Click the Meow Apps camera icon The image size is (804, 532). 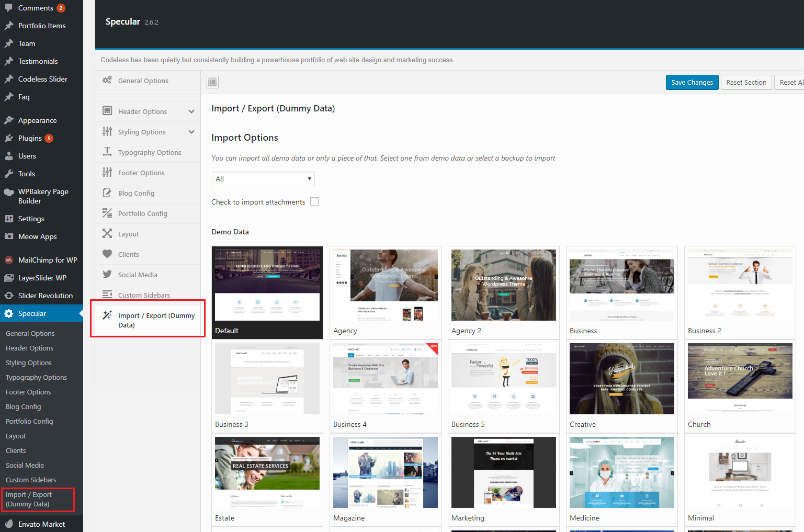[x=9, y=236]
